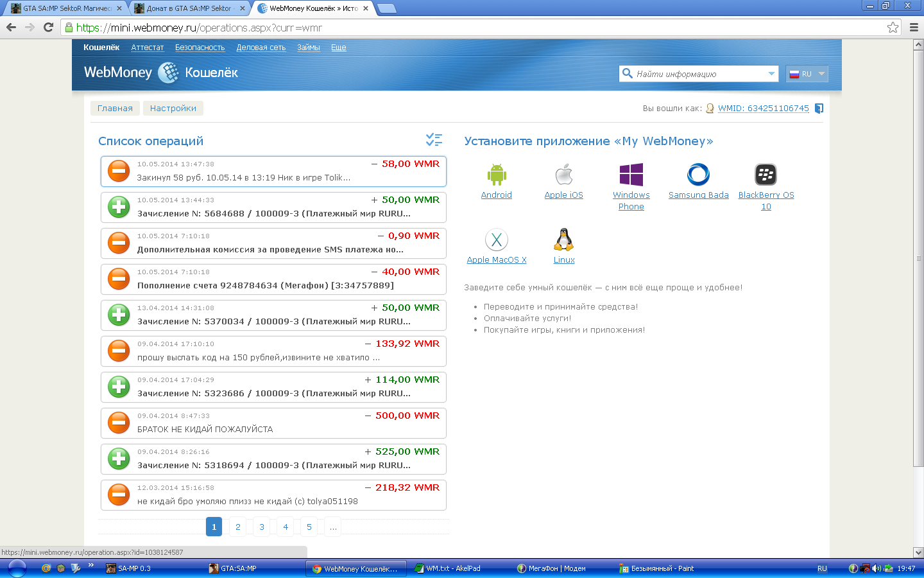
Task: Open the Настройки button
Action: pos(173,108)
